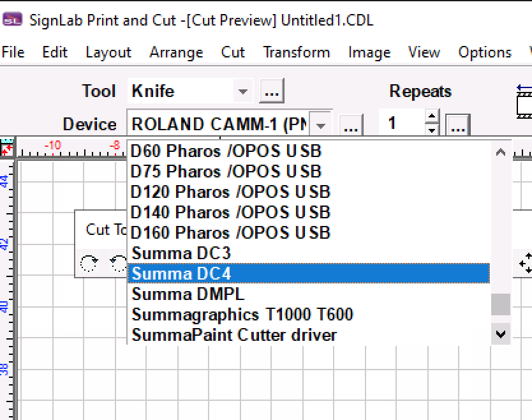532x420 pixels.
Task: Click the Device field showing ROLAND CAMM-1
Action: coord(219,124)
